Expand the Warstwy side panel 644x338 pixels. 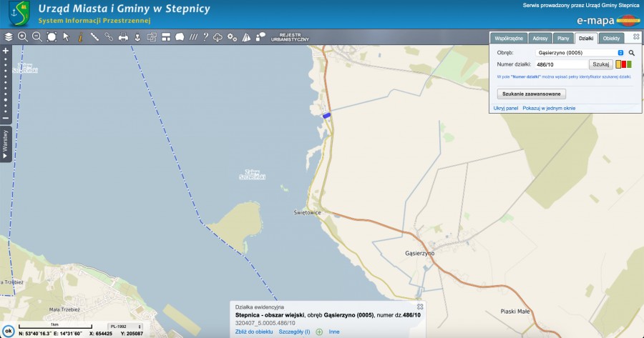[x=5, y=144]
